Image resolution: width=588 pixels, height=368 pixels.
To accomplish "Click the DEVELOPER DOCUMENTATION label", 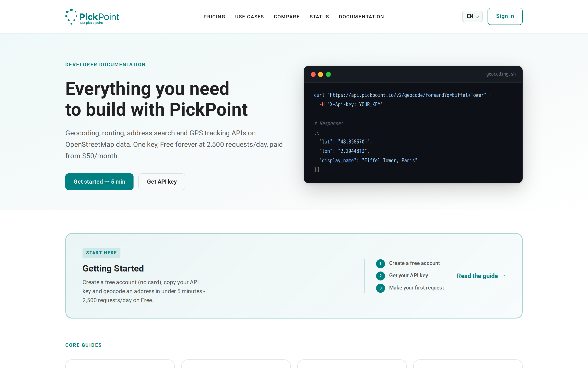I will pos(105,64).
